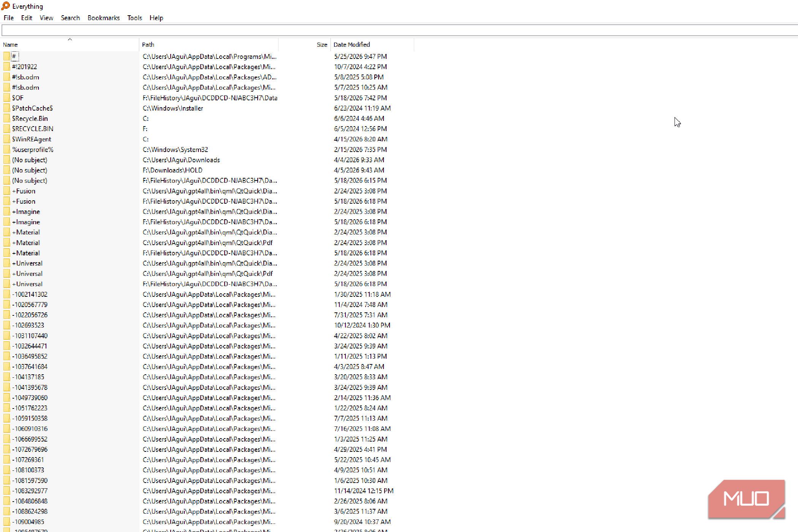Select the folder icon for #!201922

point(6,66)
